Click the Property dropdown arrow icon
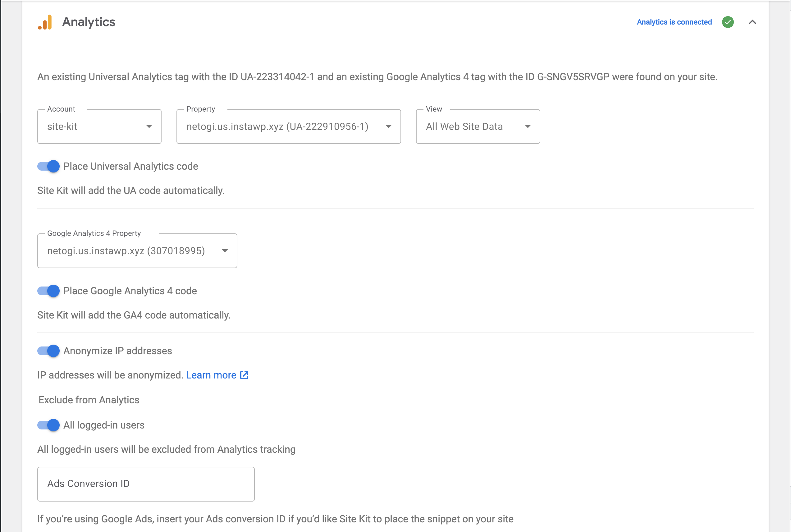Viewport: 791px width, 532px height. (x=388, y=126)
